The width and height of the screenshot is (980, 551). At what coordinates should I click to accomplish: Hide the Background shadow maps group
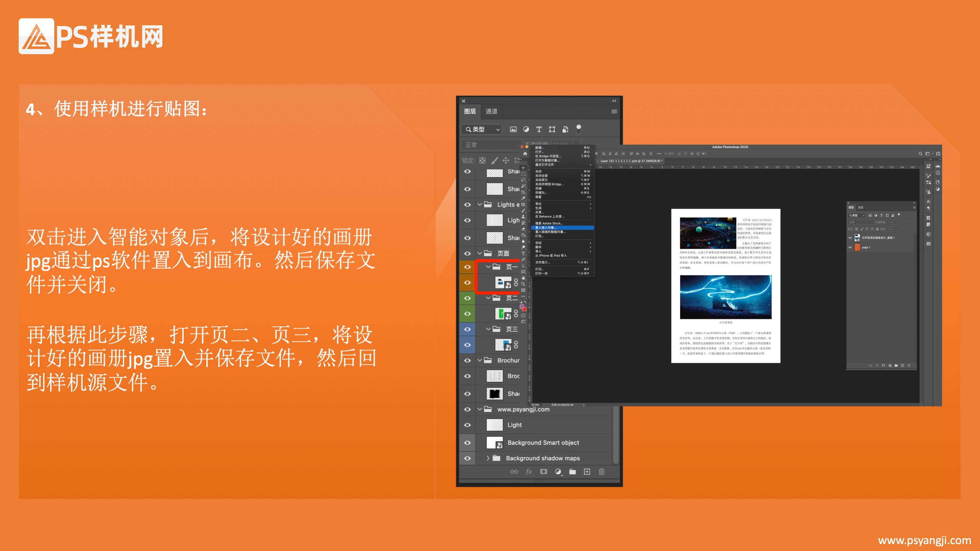tap(468, 458)
